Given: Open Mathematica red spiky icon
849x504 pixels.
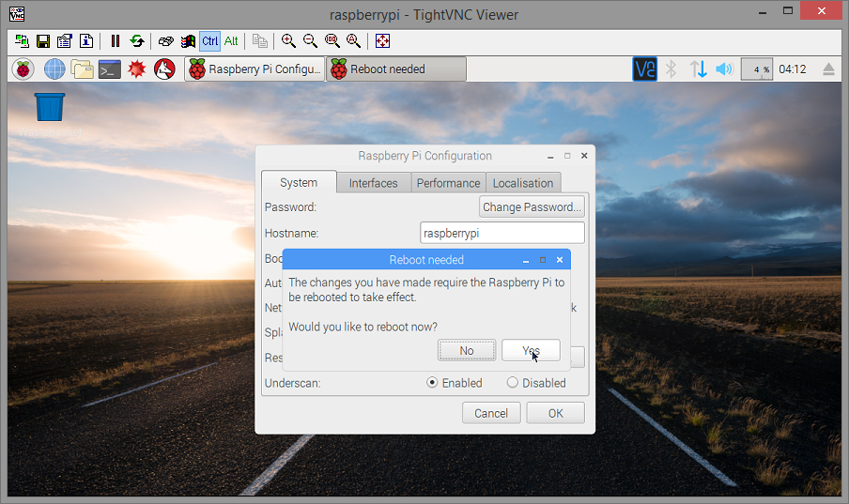Looking at the screenshot, I should 137,69.
